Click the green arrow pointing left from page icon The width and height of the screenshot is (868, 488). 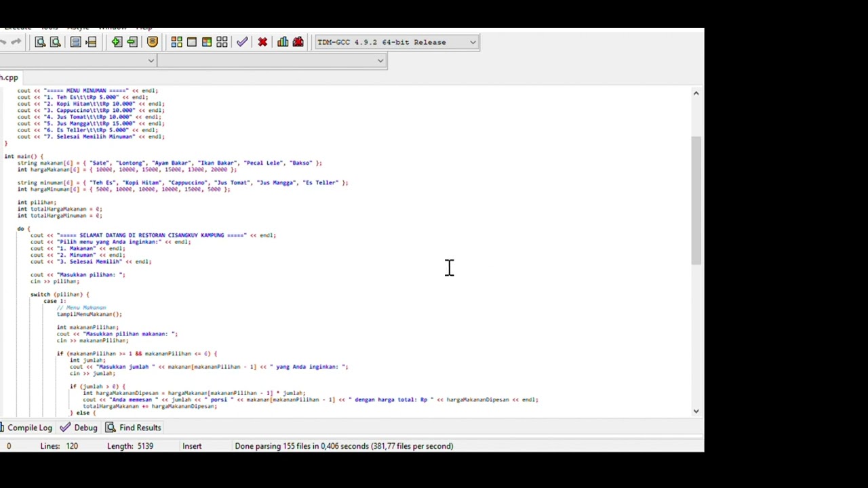click(x=132, y=42)
